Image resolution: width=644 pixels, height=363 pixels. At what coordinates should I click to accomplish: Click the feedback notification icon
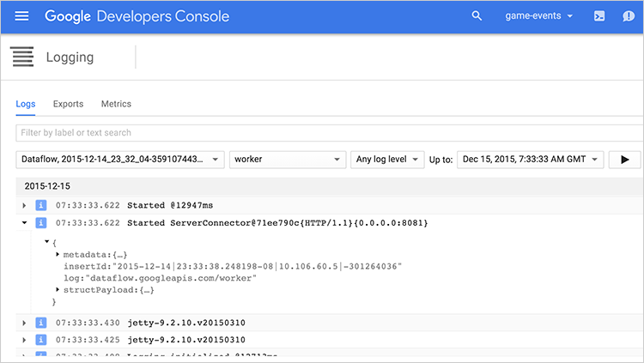[x=629, y=16]
